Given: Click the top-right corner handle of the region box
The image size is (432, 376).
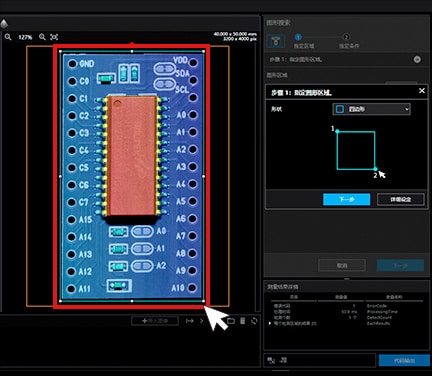Looking at the screenshot, I should pyautogui.click(x=204, y=51).
